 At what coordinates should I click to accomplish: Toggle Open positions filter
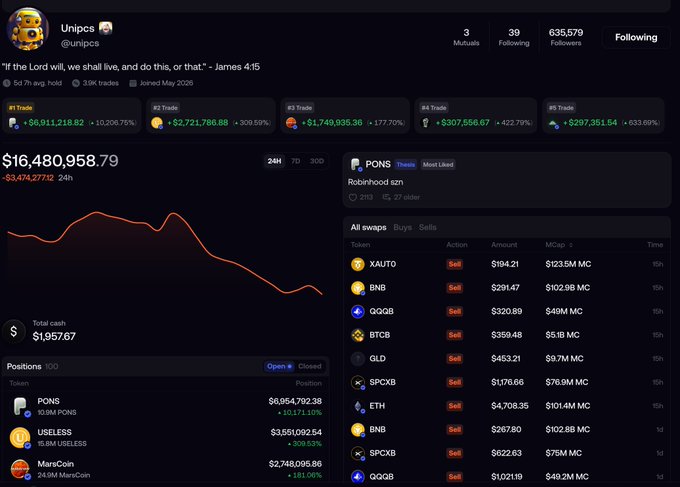[x=279, y=366]
